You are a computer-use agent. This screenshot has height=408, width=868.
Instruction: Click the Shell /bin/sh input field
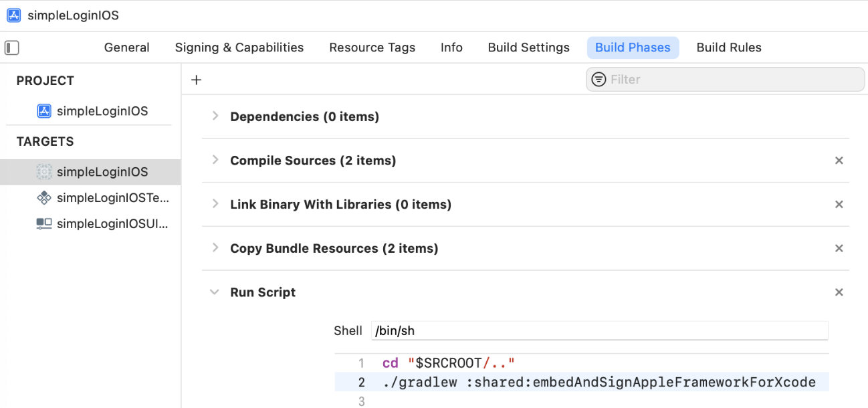click(x=599, y=330)
